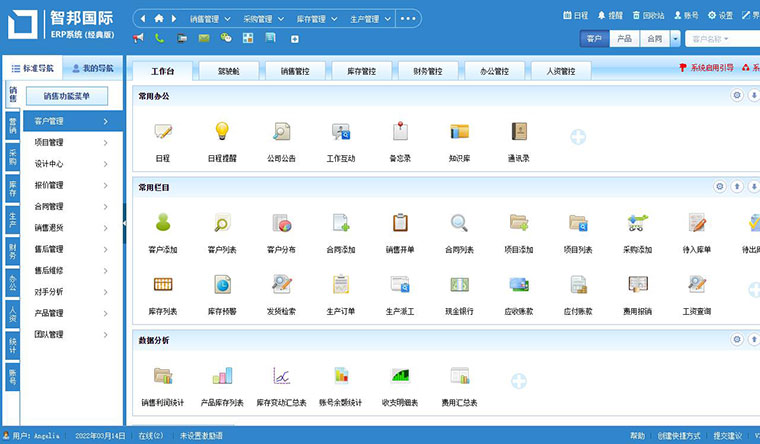Click the 销售功能菜单 button

tap(73, 96)
